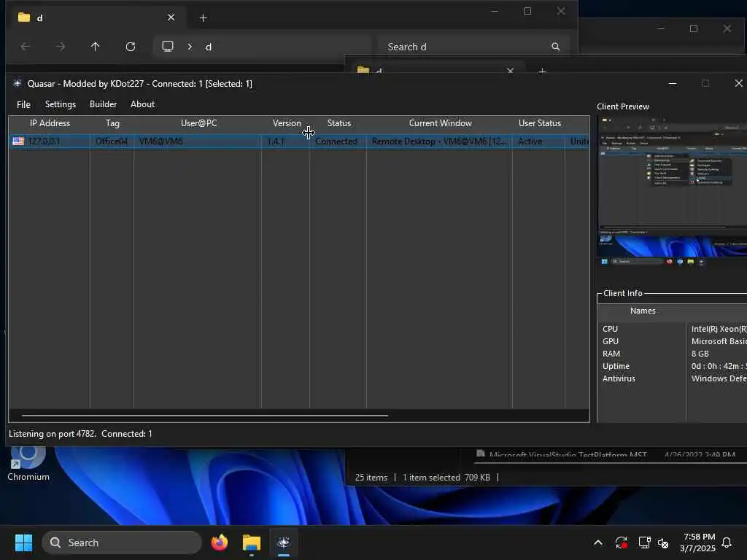Open Firefox from the taskbar
Image resolution: width=747 pixels, height=560 pixels.
pos(219,542)
